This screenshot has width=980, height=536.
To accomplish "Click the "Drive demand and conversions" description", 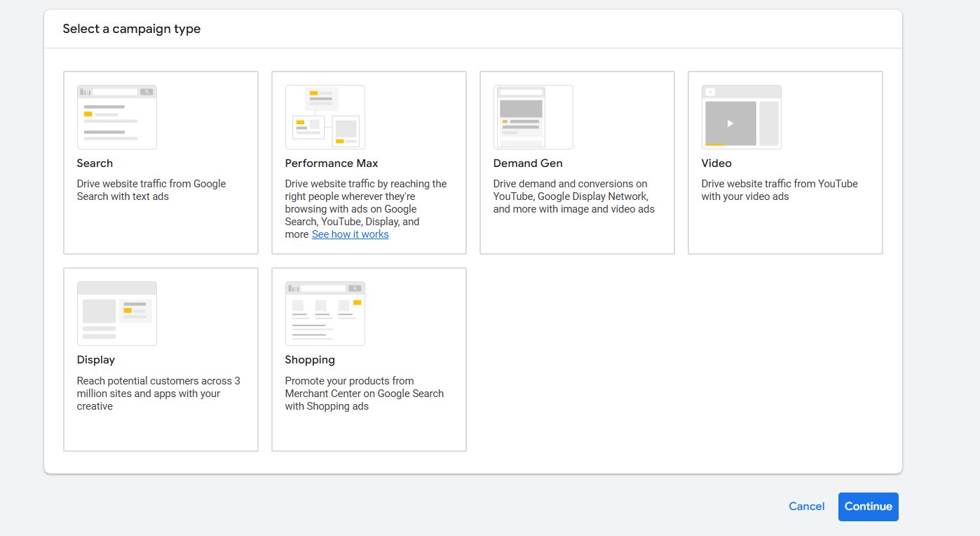I will coord(573,196).
